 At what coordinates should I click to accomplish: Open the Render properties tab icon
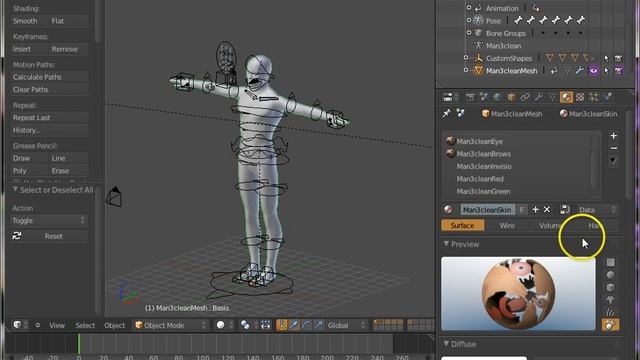tap(470, 97)
